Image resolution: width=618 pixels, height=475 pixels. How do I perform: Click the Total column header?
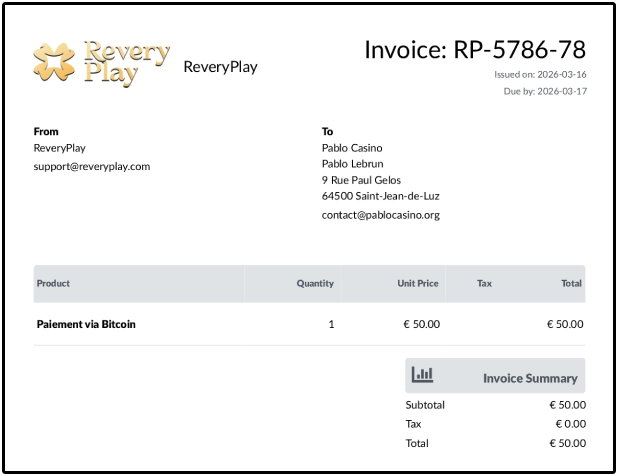coord(571,283)
